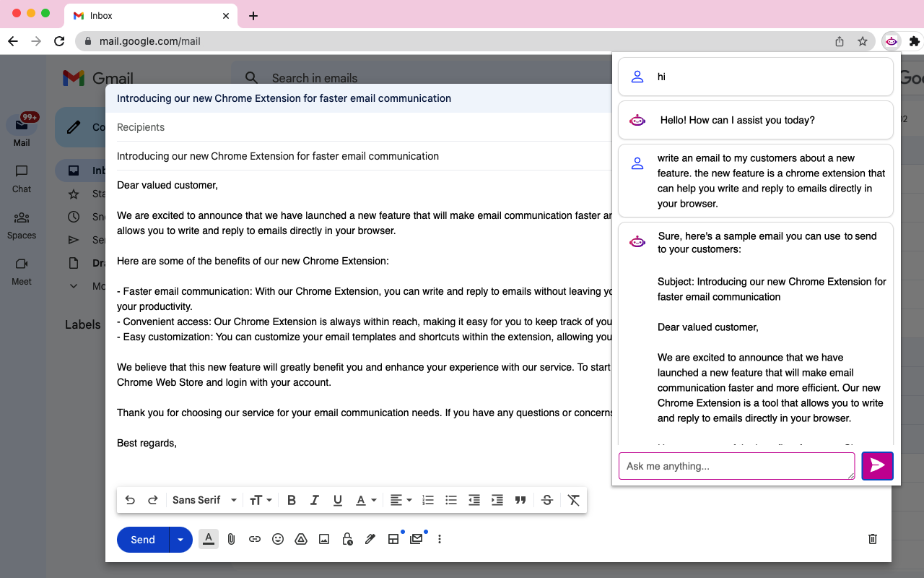Attach a file using the paperclip icon
Image resolution: width=924 pixels, height=578 pixels.
(x=231, y=539)
